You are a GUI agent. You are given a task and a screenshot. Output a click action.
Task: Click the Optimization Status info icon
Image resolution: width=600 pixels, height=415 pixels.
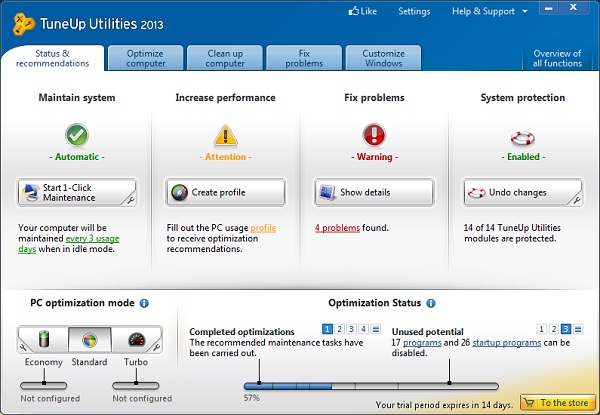(431, 303)
